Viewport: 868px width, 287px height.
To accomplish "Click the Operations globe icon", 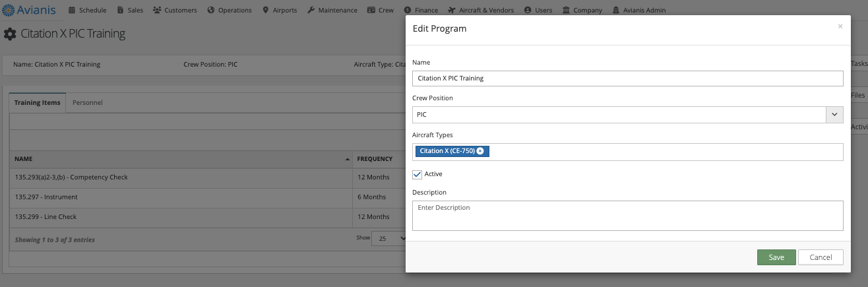I will [x=211, y=11].
